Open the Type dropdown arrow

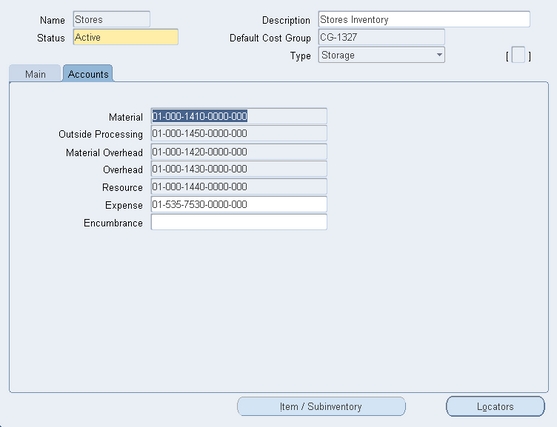439,55
